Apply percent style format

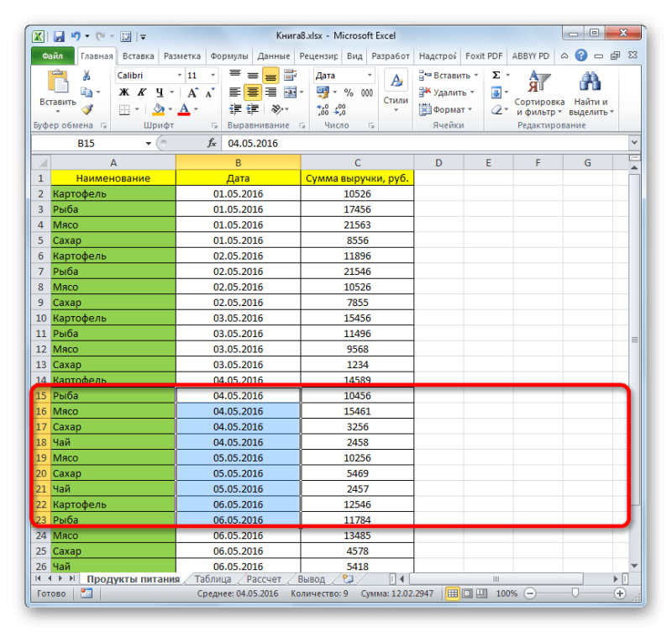pyautogui.click(x=349, y=92)
